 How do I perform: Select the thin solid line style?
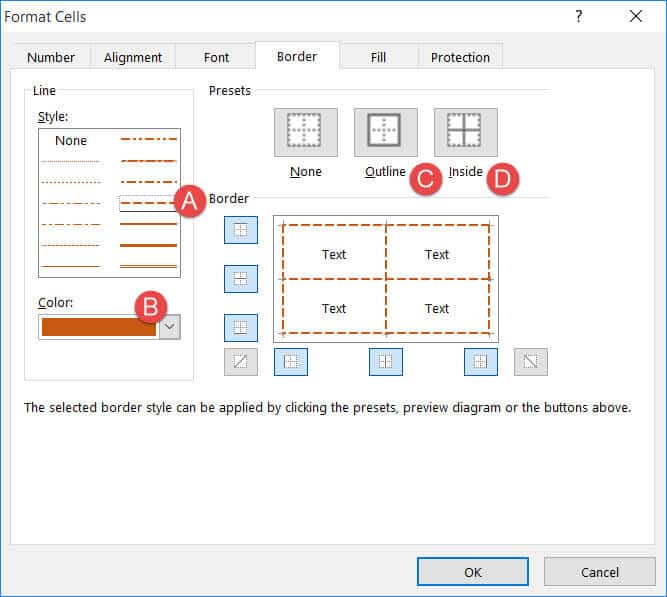click(71, 267)
